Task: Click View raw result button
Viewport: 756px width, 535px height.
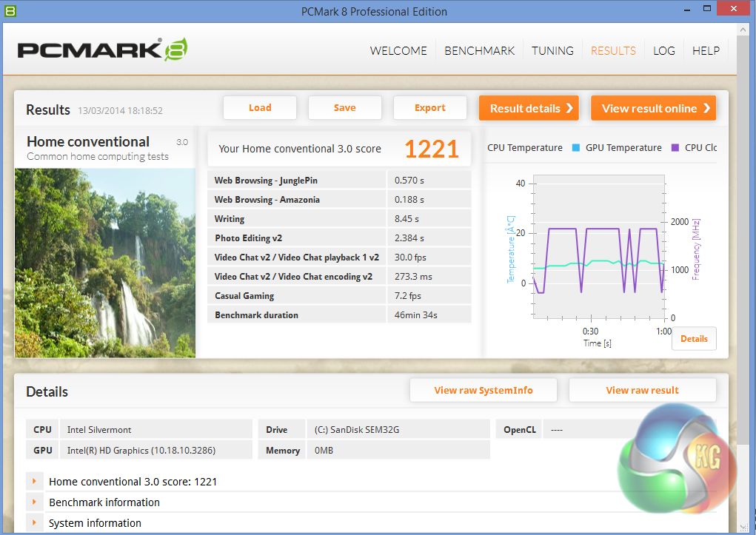Action: tap(642, 390)
